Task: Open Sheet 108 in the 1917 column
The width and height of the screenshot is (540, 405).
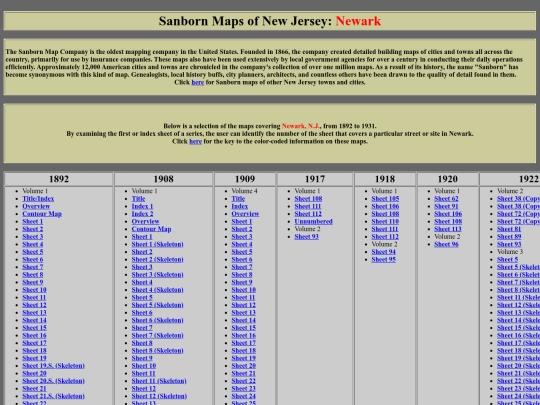Action: 308,199
